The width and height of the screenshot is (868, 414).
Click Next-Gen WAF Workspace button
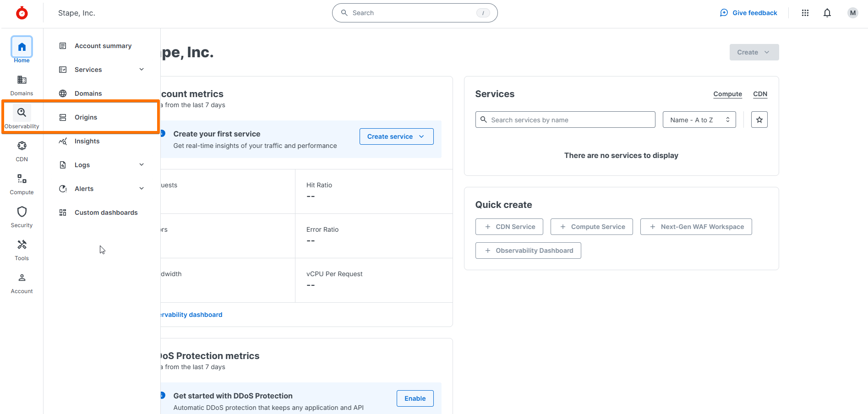click(x=696, y=227)
